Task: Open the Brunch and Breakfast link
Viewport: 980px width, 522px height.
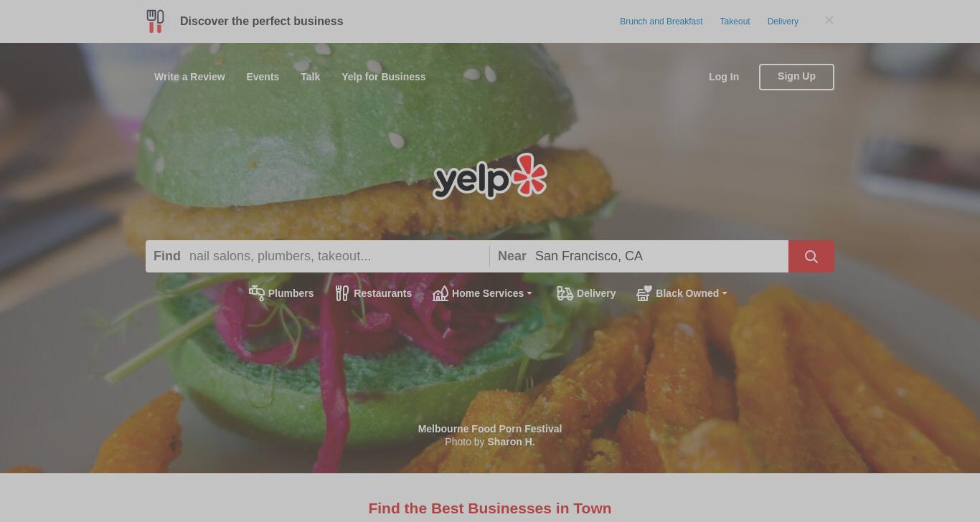Action: tap(661, 22)
